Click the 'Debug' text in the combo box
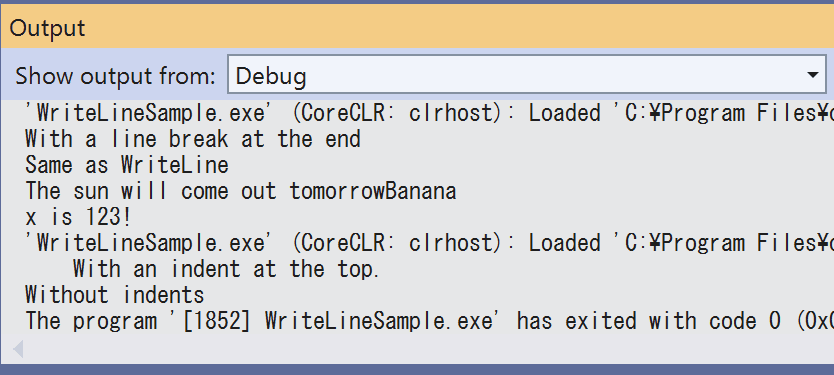Image resolution: width=834 pixels, height=375 pixels. (271, 76)
